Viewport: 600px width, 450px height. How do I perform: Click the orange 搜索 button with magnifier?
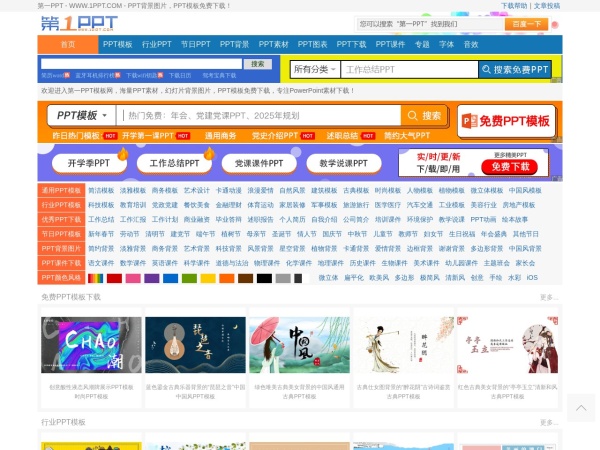(x=424, y=116)
